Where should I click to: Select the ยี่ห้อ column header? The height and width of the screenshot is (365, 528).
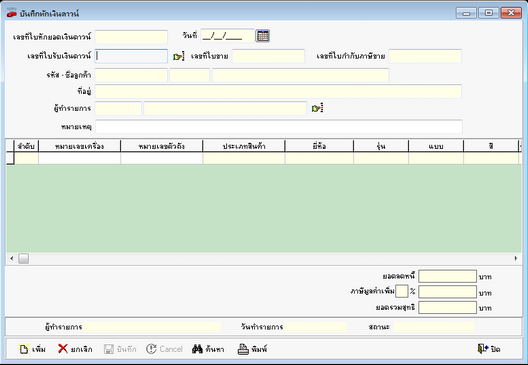[319, 146]
